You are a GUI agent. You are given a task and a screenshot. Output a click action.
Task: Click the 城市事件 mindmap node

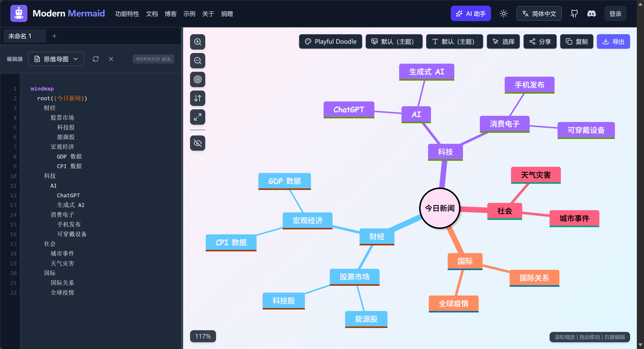[x=574, y=218]
